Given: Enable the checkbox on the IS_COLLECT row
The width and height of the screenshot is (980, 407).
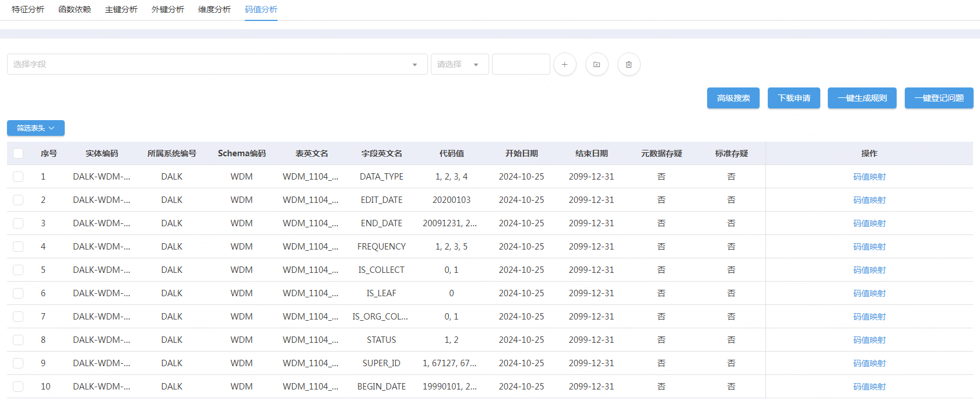Looking at the screenshot, I should pyautogui.click(x=18, y=270).
